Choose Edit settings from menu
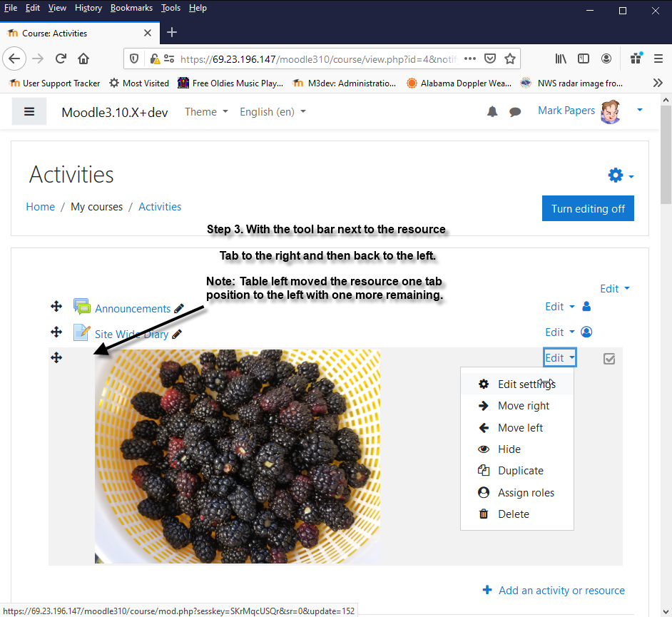Image resolution: width=672 pixels, height=617 pixels. pyautogui.click(x=517, y=384)
